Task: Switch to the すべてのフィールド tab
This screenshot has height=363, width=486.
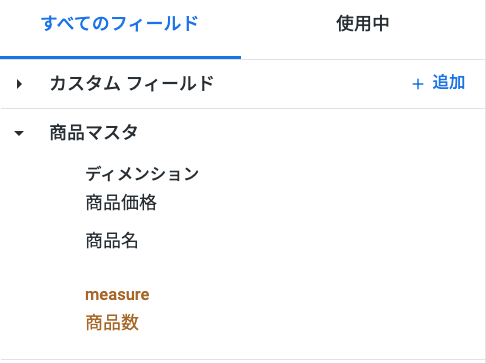Action: pos(120,24)
